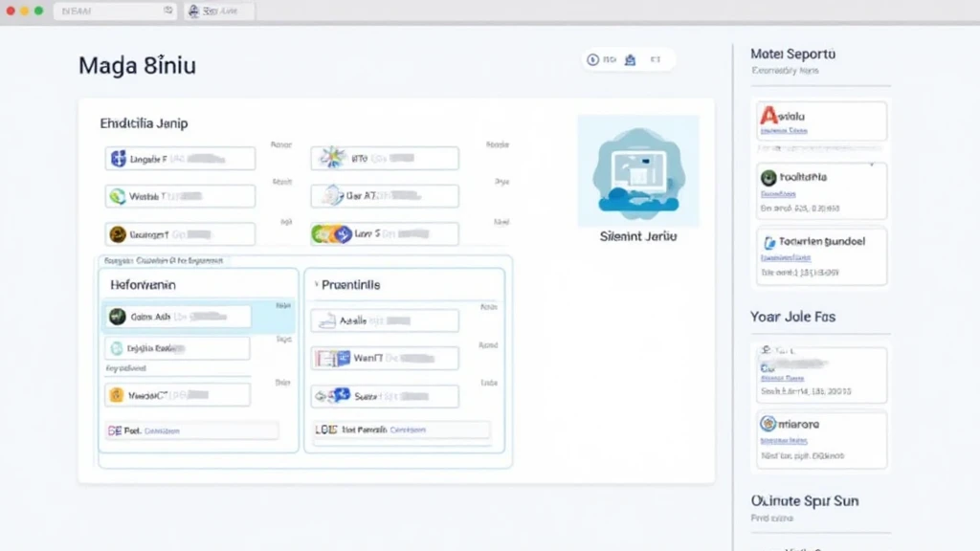Switch to the second browser tab
The height and width of the screenshot is (551, 980).
tap(220, 11)
